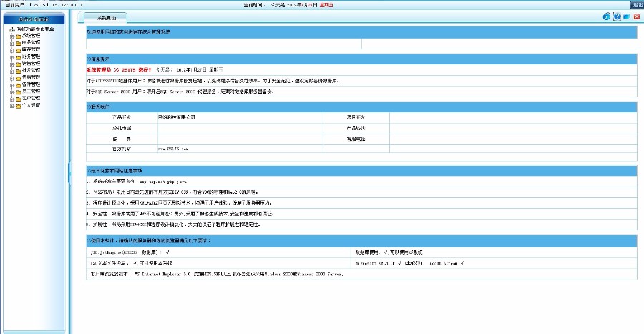644x334 pixels.
Task: Click the Internet Explorer 5.0 browser requirement line
Action: pos(218,274)
